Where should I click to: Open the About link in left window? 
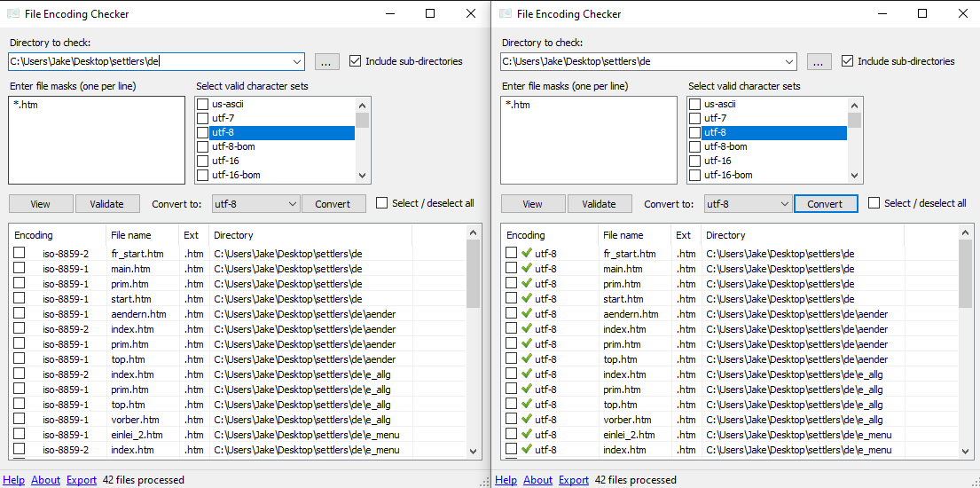pos(45,480)
